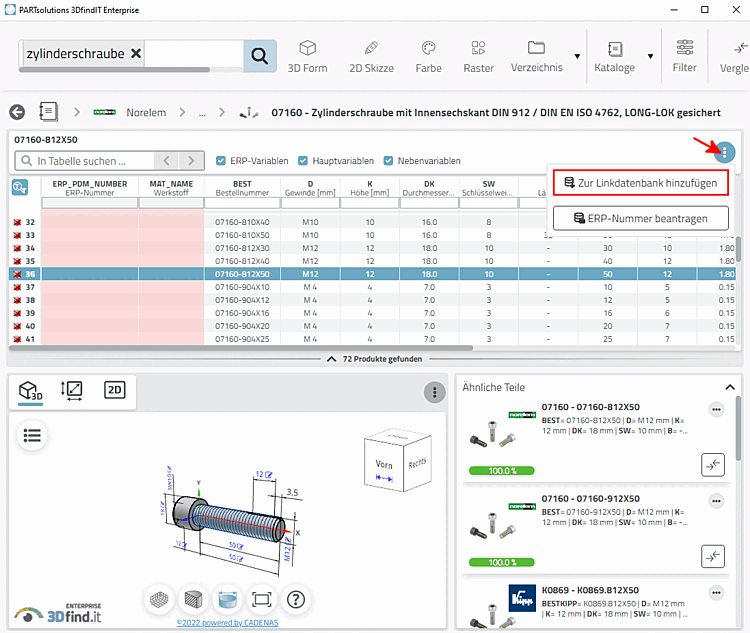Select the 2D Skizze search tool
Viewport: 750px width, 633px height.
click(370, 56)
